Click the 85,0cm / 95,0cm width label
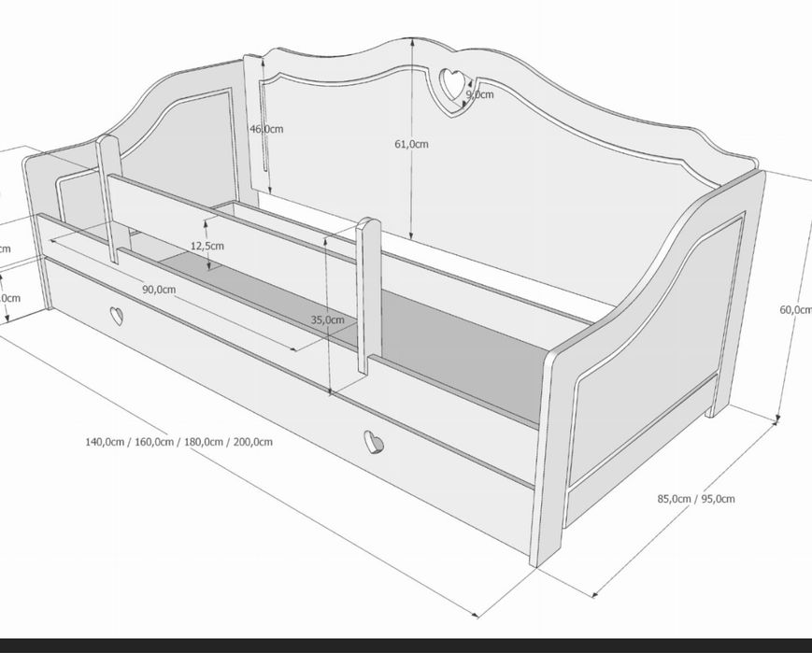The image size is (812, 653). [696, 499]
